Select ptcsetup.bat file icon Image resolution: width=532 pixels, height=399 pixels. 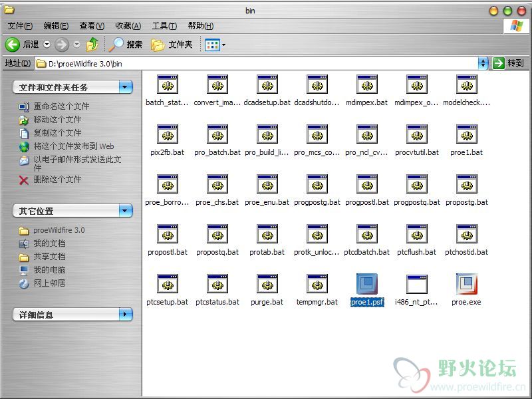point(168,284)
